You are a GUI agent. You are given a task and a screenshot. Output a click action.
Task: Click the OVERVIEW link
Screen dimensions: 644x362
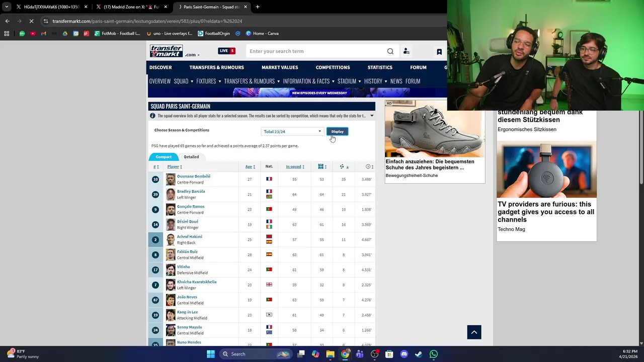[x=160, y=81]
